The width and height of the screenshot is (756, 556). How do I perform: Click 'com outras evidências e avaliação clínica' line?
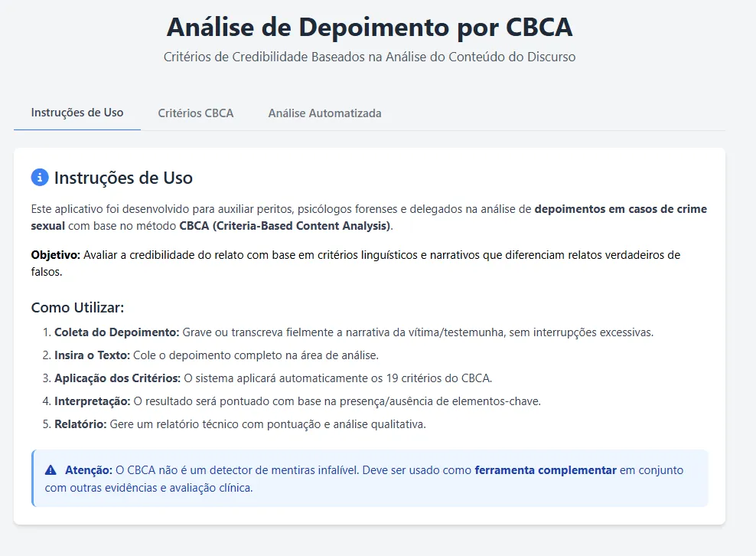pyautogui.click(x=148, y=487)
